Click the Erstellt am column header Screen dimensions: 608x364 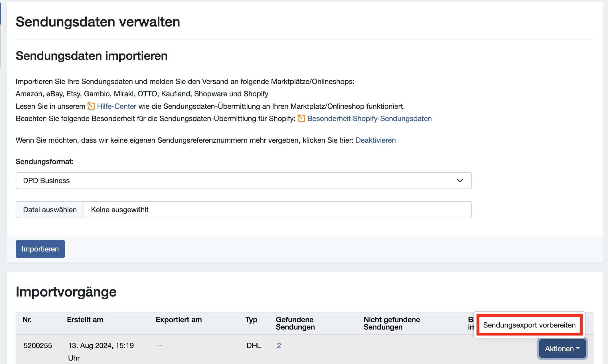click(85, 320)
